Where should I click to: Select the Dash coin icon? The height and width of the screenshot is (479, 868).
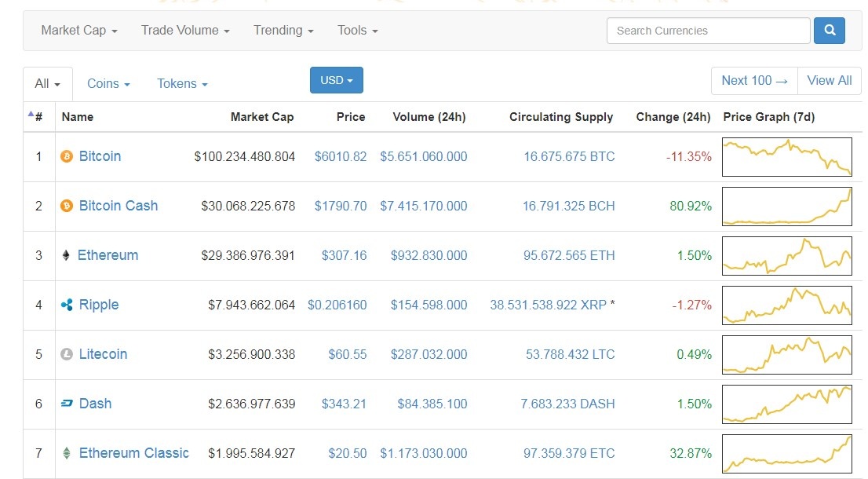pyautogui.click(x=67, y=404)
